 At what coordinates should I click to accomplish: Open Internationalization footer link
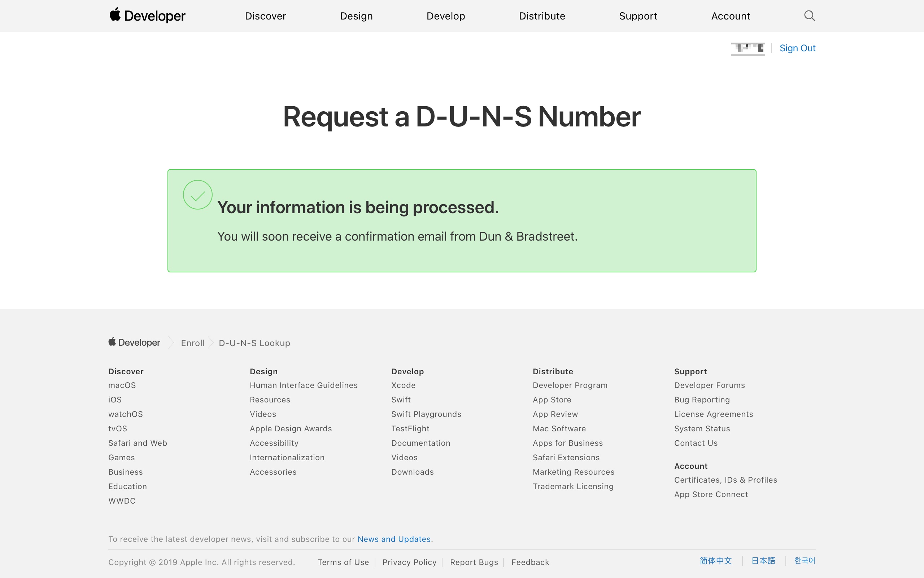coord(287,458)
